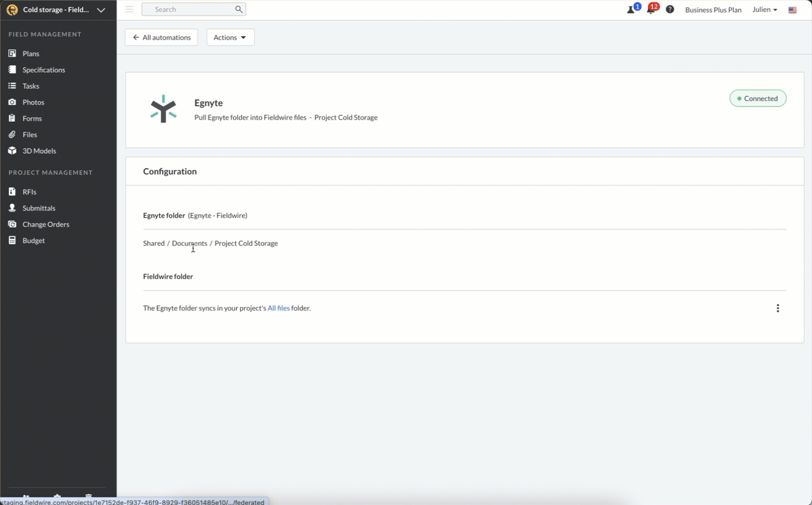Open the Julien user menu
The height and width of the screenshot is (505, 812).
tap(764, 9)
